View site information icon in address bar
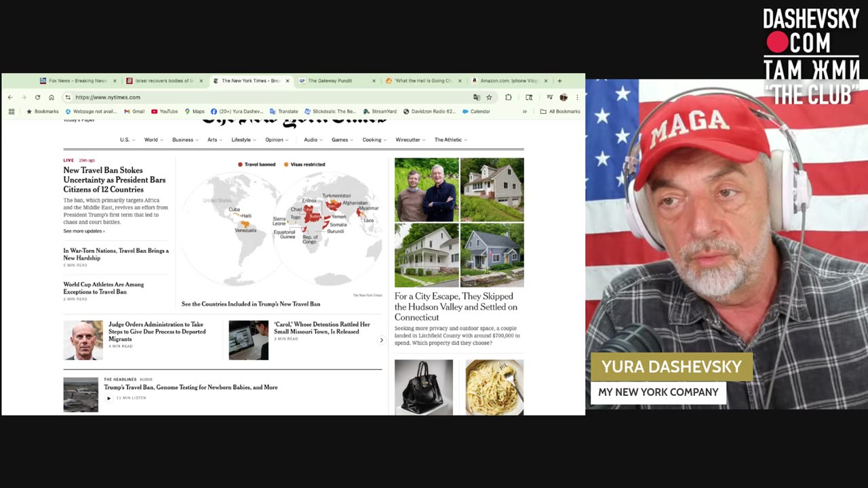The width and height of the screenshot is (868, 488). [x=68, y=98]
